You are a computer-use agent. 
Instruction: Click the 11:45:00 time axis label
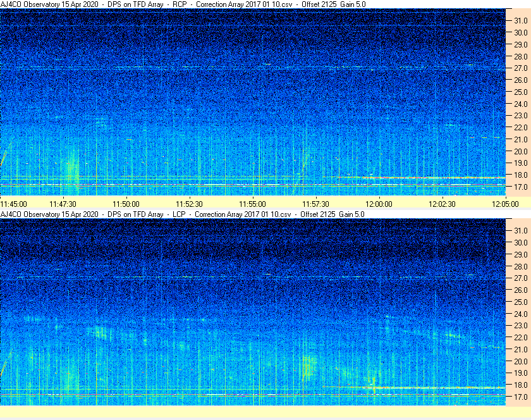[x=14, y=204]
